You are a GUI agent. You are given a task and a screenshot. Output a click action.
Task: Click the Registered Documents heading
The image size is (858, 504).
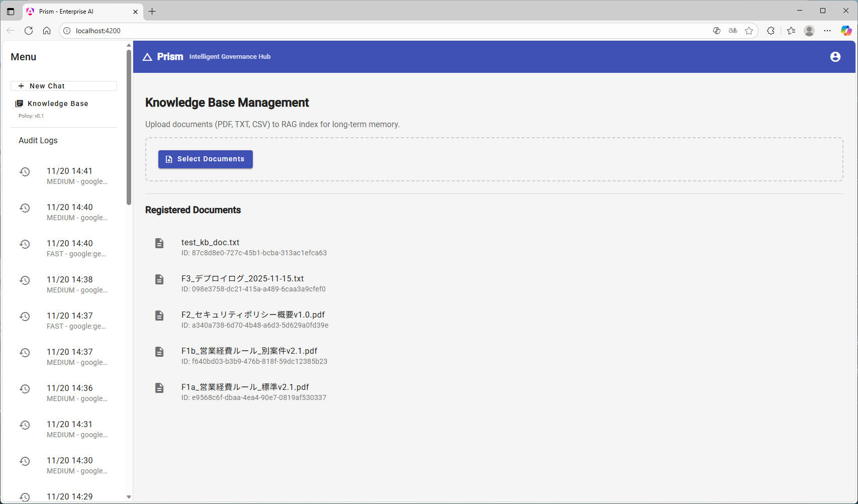click(x=193, y=210)
